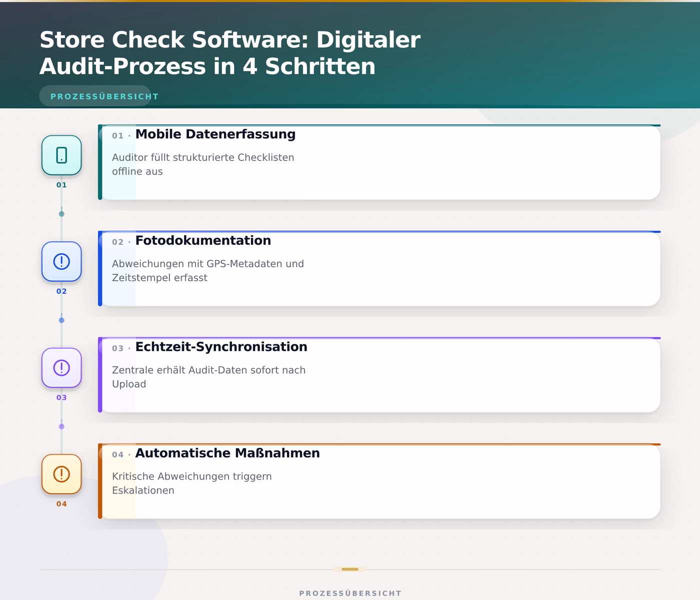Click the orange 04 label under the icon
The image size is (700, 600).
tap(61, 504)
